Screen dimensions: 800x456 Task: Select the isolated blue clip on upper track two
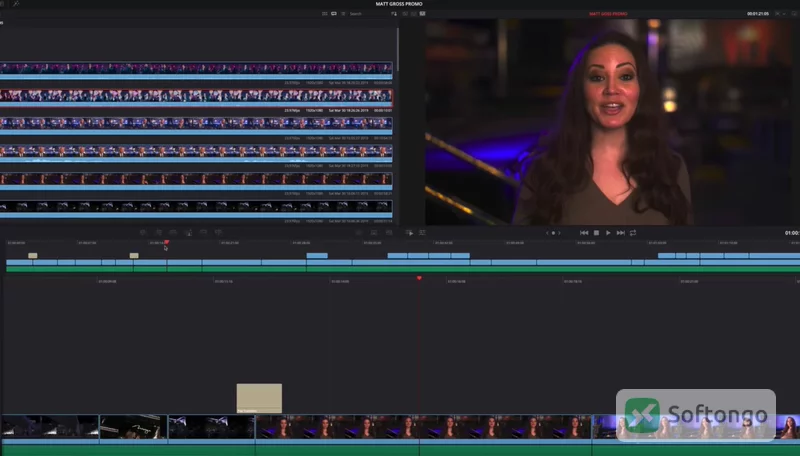317,256
